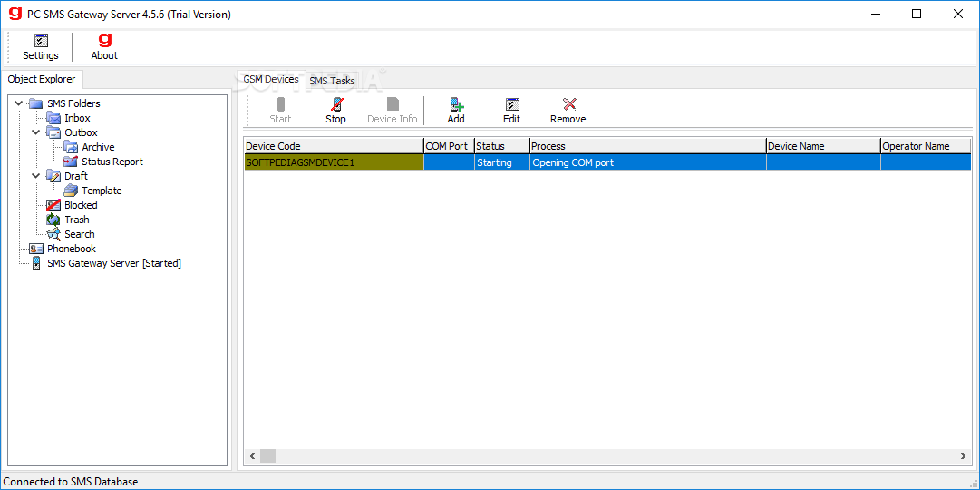Click the horizontal scrollbar thumb
This screenshot has width=980, height=490.
[x=267, y=456]
